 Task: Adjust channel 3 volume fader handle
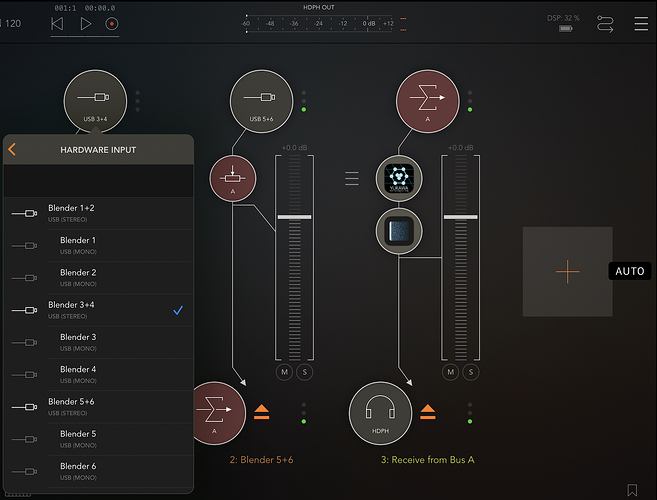(460, 217)
